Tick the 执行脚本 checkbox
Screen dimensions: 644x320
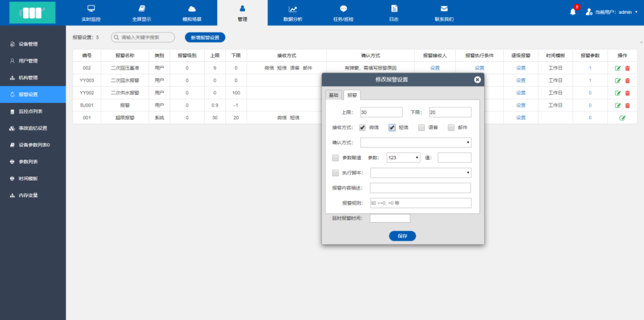click(336, 173)
